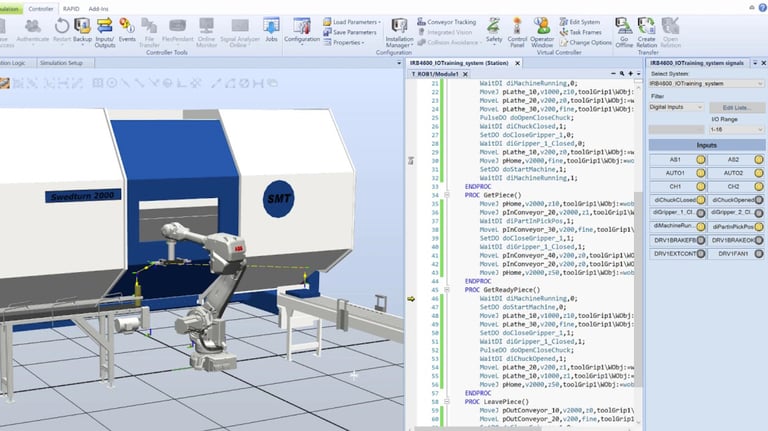
Task: Click the AUTO2 signal button
Action: coord(736,173)
